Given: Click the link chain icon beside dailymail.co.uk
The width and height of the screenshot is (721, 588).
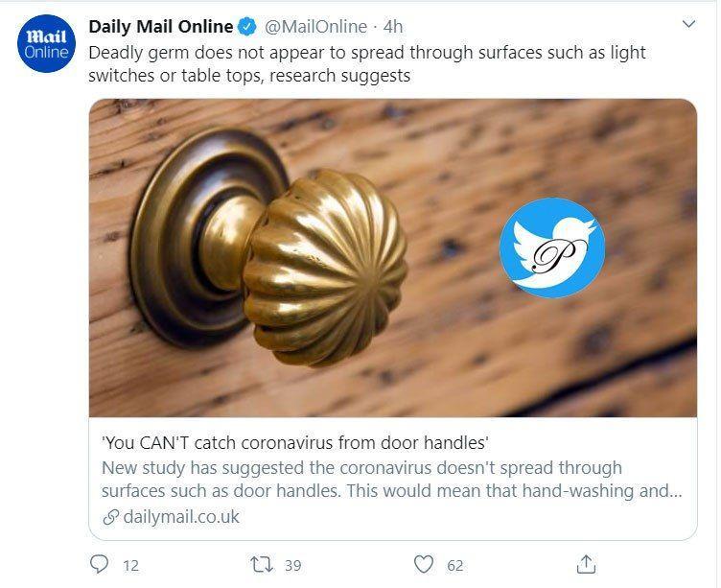Looking at the screenshot, I should click(x=110, y=517).
